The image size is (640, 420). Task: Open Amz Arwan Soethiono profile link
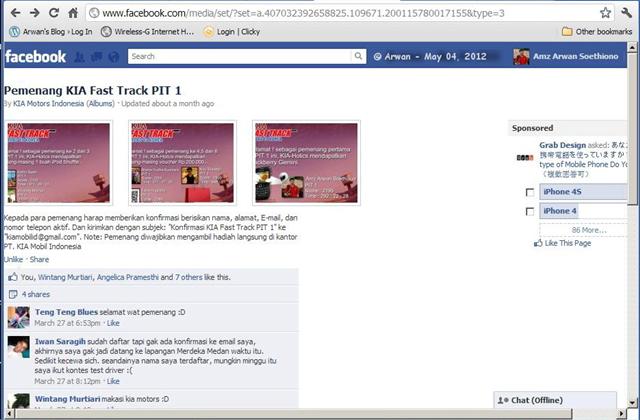click(576, 57)
